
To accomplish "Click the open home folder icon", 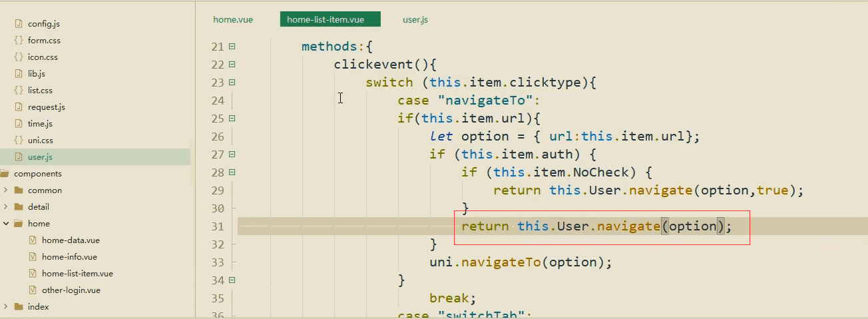I will pyautogui.click(x=19, y=223).
